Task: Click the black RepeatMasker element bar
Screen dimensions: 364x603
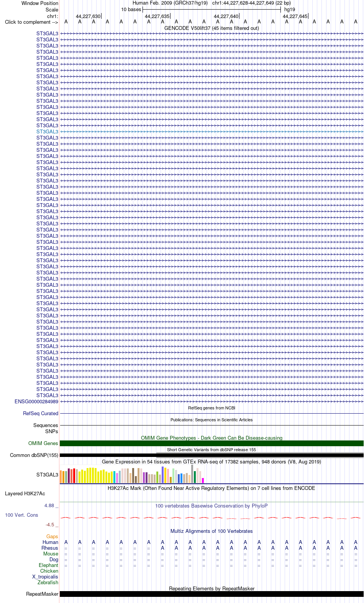Action: [x=212, y=594]
